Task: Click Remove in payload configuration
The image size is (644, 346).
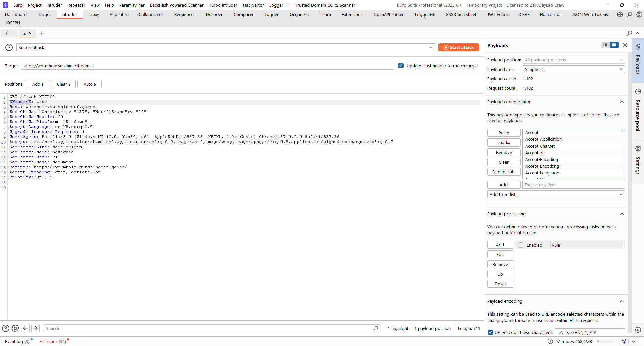Action: pos(504,152)
